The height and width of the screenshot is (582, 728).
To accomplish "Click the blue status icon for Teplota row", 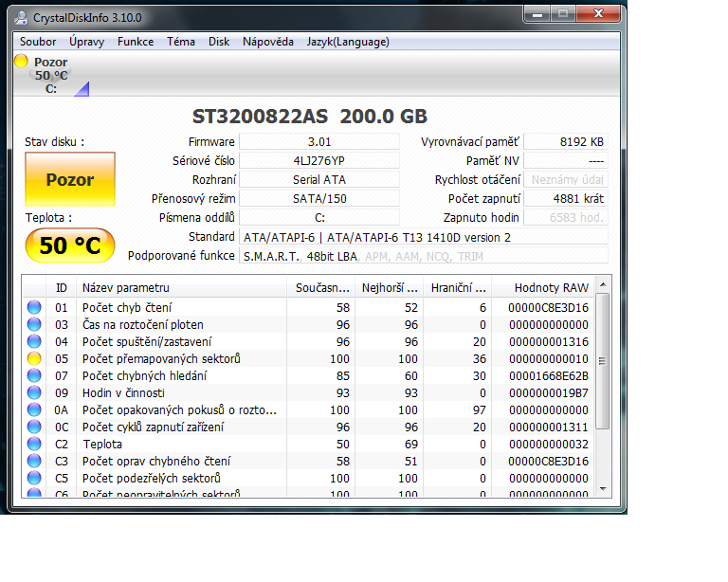I will [34, 445].
